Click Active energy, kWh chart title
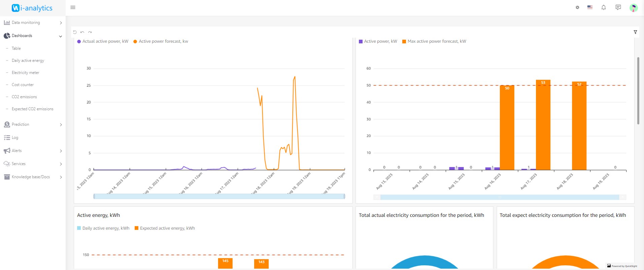644x270 pixels. coord(98,215)
